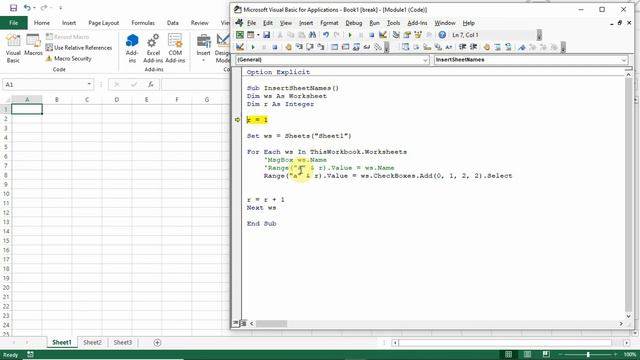Switch to Page Layout view in status bar
The width and height of the screenshot is (640, 360).
pos(527,354)
